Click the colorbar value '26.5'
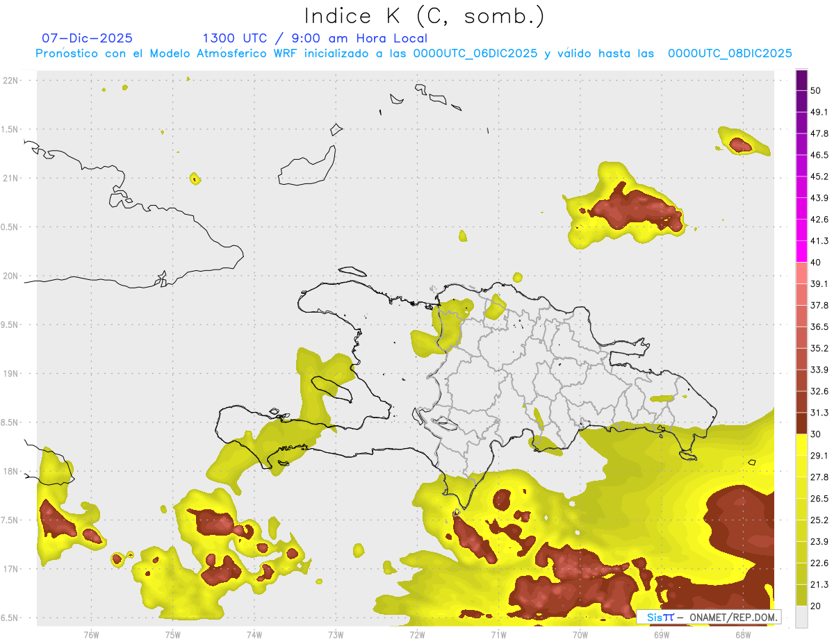 819,499
